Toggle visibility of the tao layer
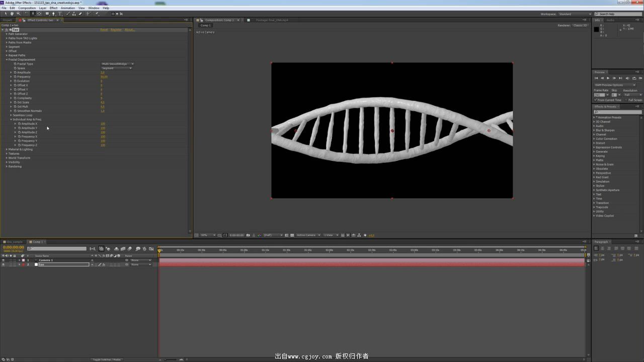 4,264
